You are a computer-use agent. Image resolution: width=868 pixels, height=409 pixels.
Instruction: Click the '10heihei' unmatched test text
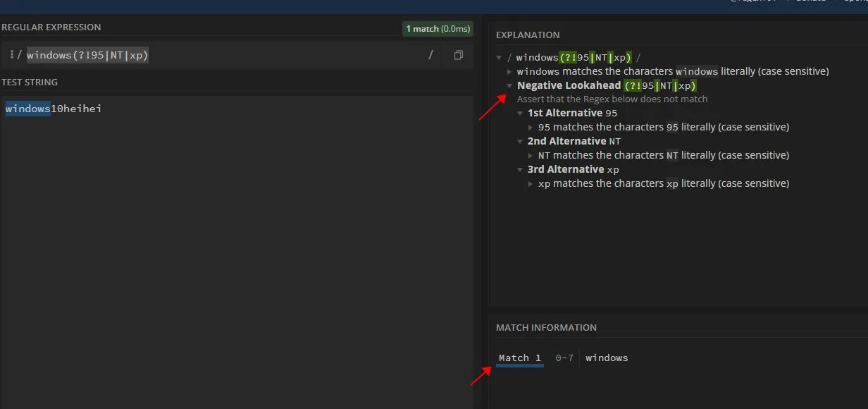[x=76, y=109]
